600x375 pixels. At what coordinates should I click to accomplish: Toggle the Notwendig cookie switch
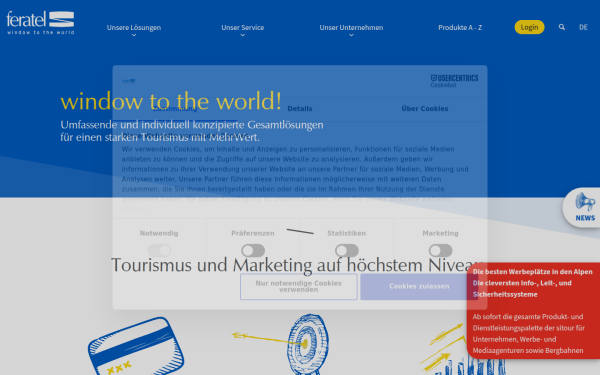coord(159,251)
